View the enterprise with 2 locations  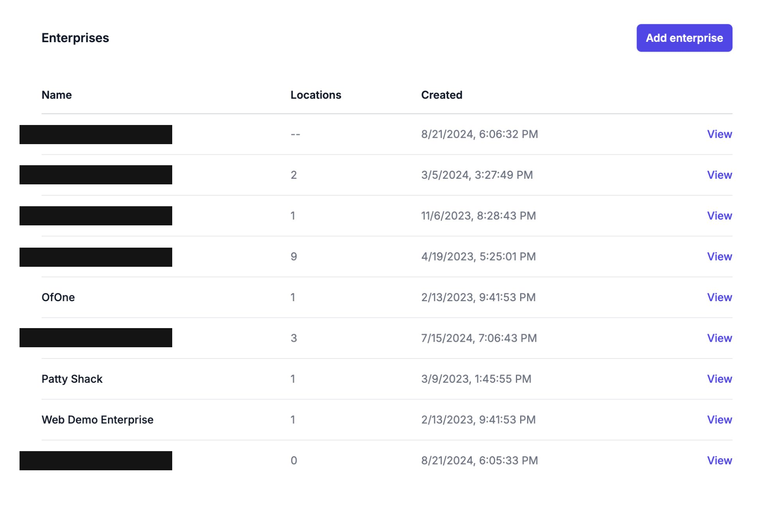tap(720, 175)
